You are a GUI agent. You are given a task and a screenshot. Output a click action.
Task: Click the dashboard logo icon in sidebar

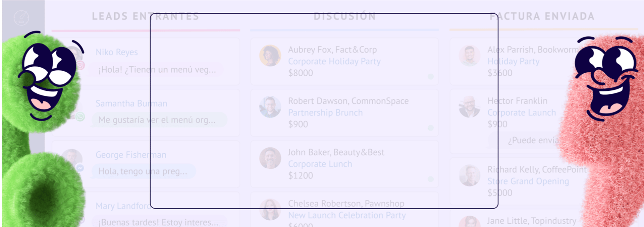21,18
